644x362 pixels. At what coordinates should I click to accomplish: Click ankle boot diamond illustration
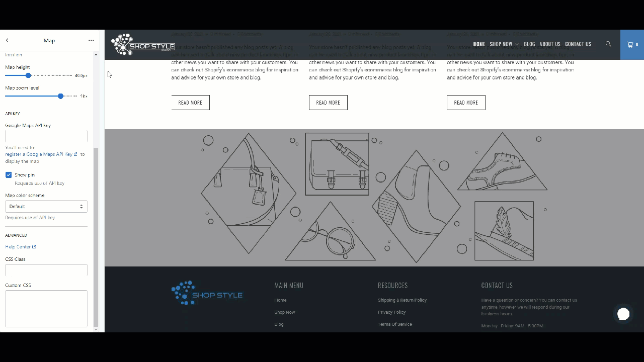pos(416,207)
